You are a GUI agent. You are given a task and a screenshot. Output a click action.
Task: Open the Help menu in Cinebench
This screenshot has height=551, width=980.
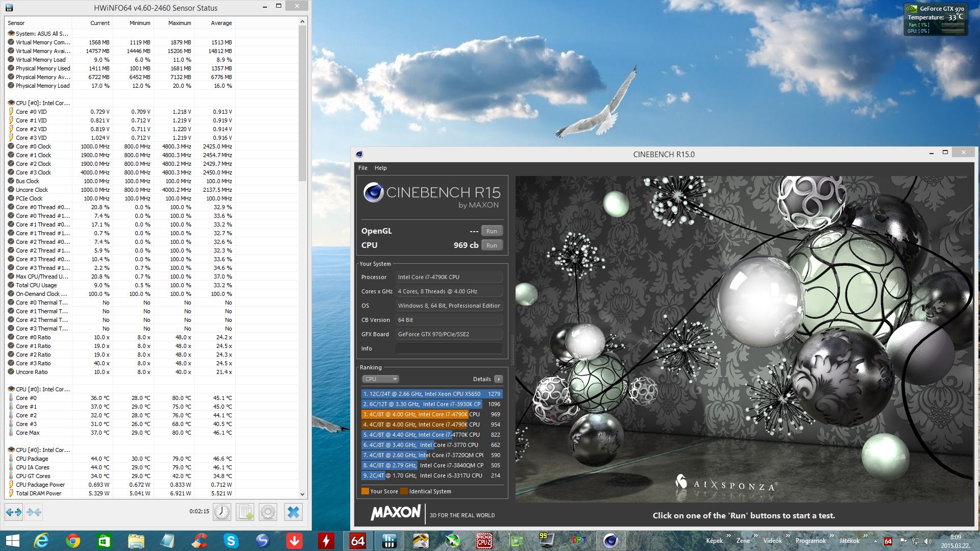point(381,168)
